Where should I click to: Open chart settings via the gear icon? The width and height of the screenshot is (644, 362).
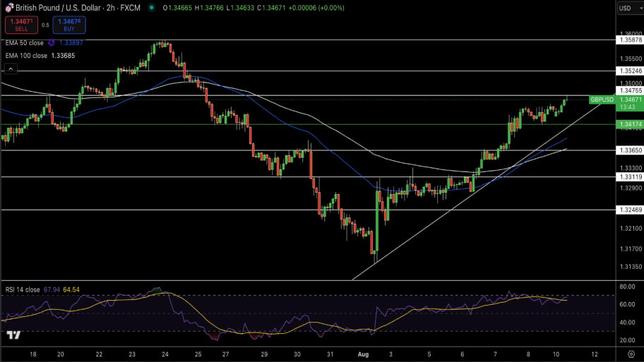point(631,354)
